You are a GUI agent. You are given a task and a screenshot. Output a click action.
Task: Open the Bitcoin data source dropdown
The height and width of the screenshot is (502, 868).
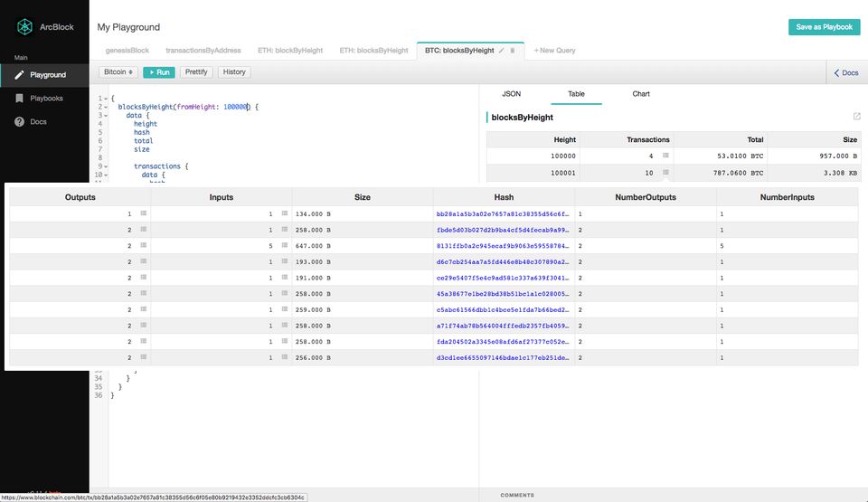[118, 71]
